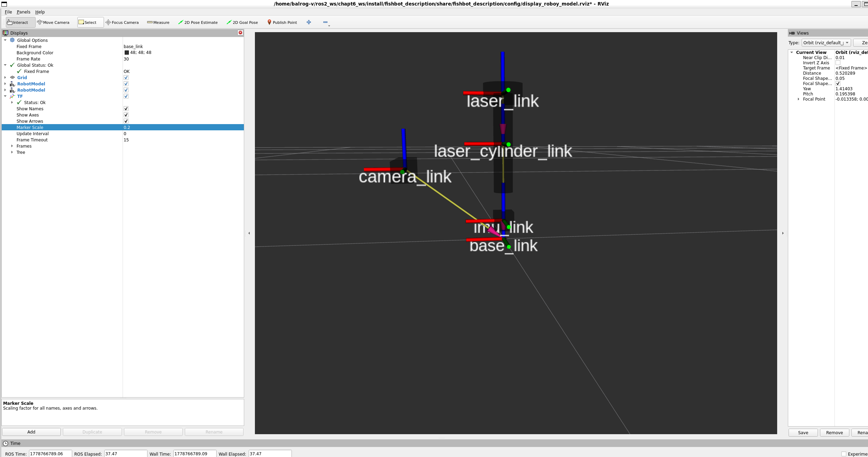The height and width of the screenshot is (457, 868).
Task: Click the Yaw value 1.41403
Action: pos(844,88)
